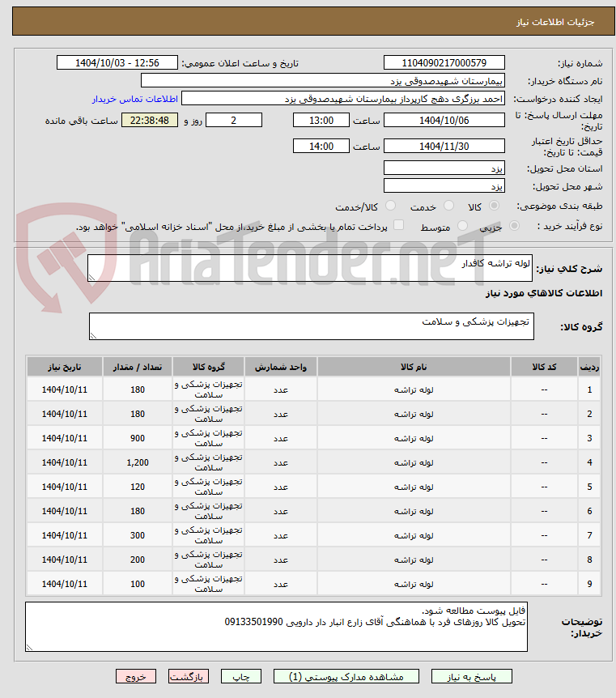Click the remaining days field showing 2
616x698 pixels.
pyautogui.click(x=234, y=120)
